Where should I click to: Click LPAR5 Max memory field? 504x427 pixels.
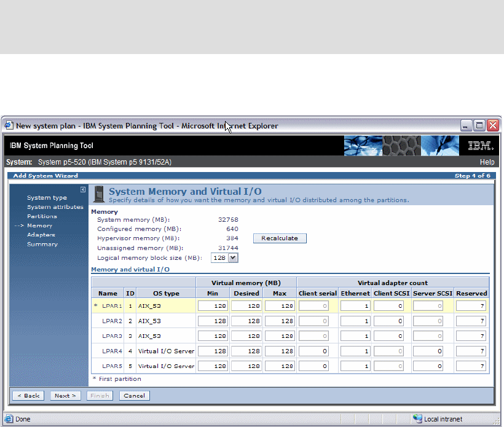(280, 366)
